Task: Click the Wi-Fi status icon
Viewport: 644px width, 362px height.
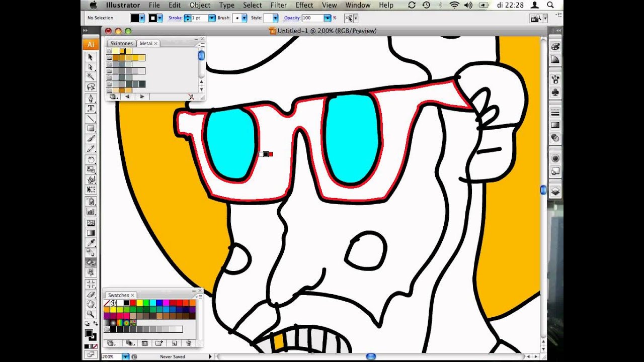Action: [x=454, y=5]
